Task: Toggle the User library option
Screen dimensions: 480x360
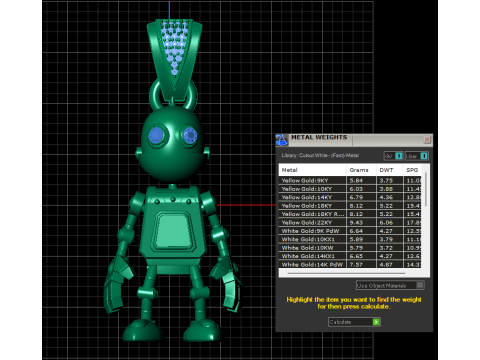Action: pos(417,156)
